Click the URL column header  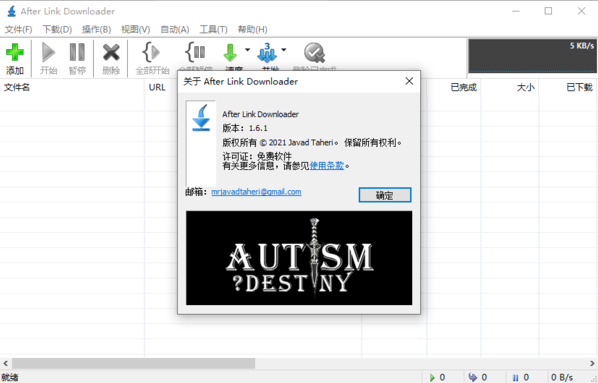point(157,87)
